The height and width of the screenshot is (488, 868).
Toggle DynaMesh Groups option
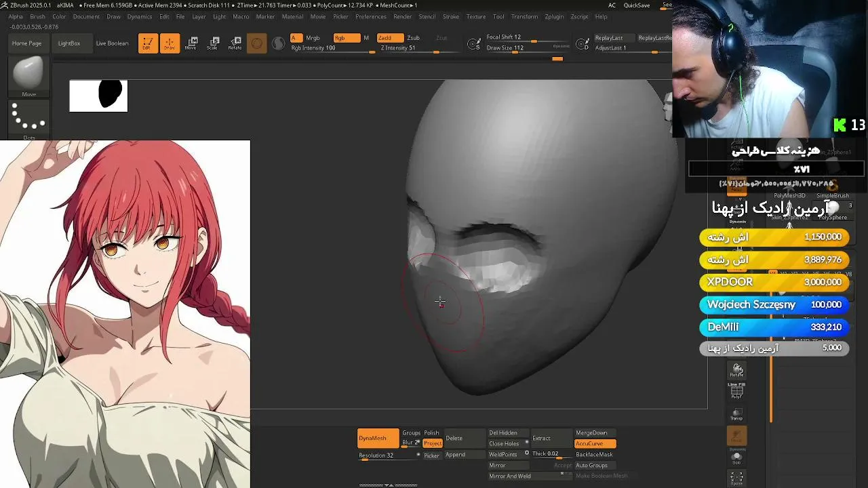[411, 433]
